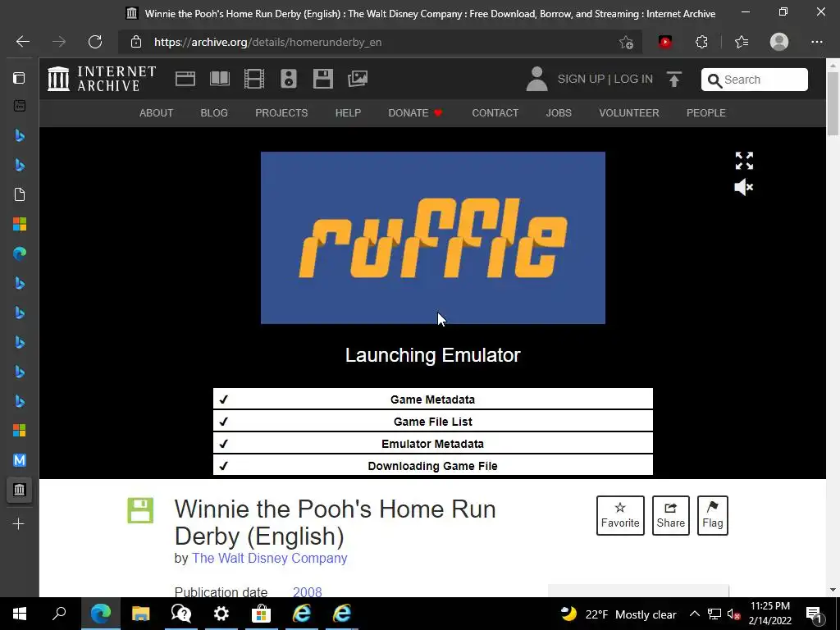Switch to the Edge logo tab
Viewport: 840px width, 630px height.
[x=20, y=253]
